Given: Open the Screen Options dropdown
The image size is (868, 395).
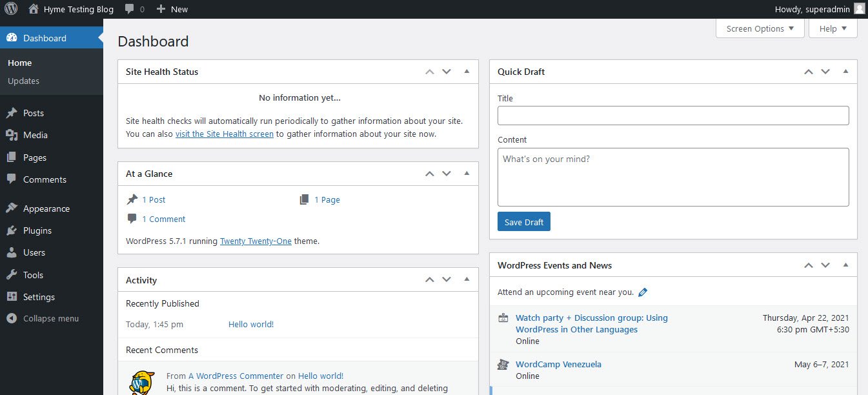Looking at the screenshot, I should 760,28.
